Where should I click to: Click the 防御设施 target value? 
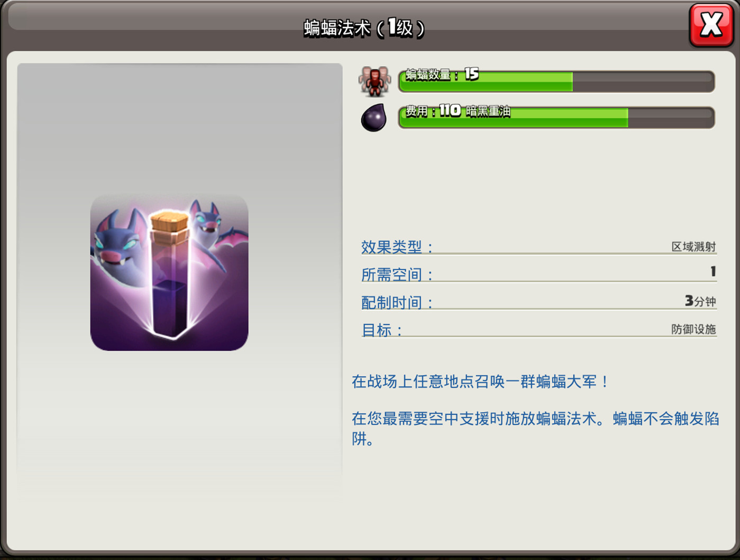pyautogui.click(x=693, y=329)
